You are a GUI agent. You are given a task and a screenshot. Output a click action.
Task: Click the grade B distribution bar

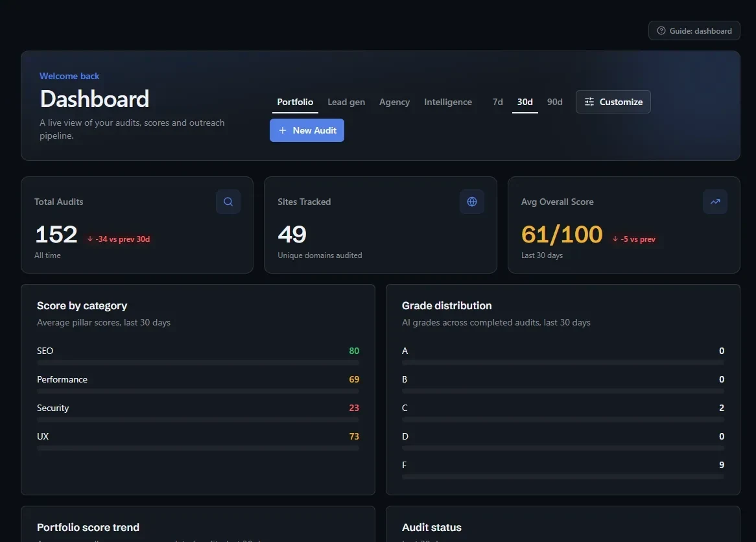pos(563,391)
